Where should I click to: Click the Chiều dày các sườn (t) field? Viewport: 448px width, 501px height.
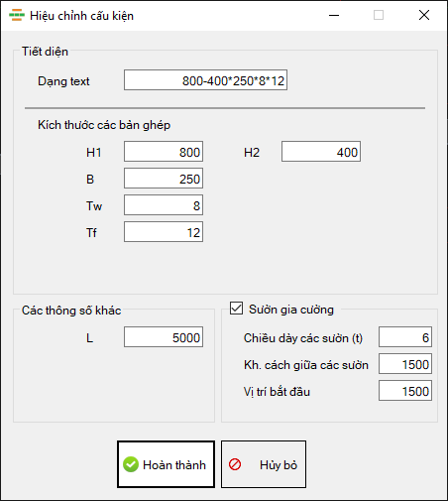coord(405,337)
